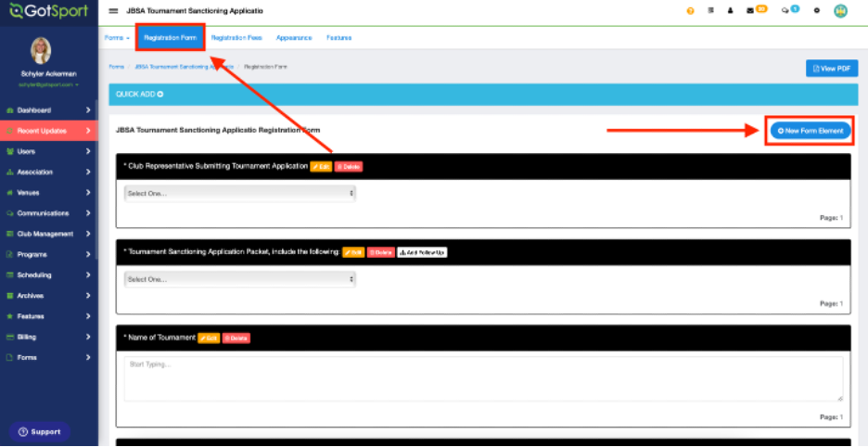Image resolution: width=868 pixels, height=447 pixels.
Task: Open Club Management in the sidebar
Action: (49, 234)
